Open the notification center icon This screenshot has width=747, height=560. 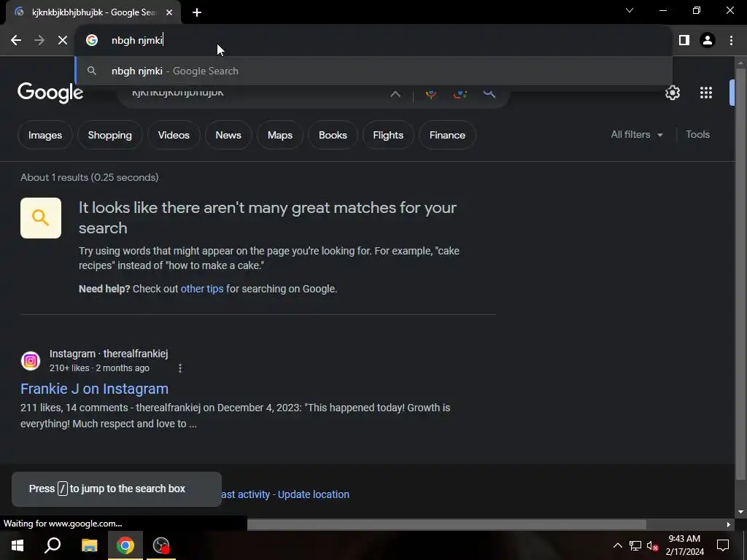[723, 545]
